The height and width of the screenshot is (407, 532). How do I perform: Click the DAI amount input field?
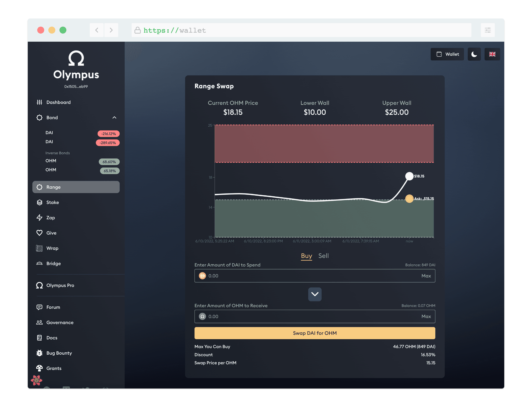tap(315, 276)
